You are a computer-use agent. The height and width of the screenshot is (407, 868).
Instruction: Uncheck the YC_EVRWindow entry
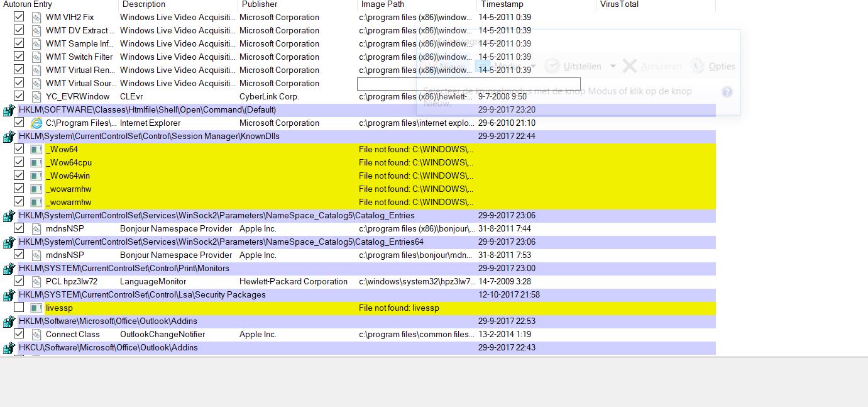coord(19,96)
